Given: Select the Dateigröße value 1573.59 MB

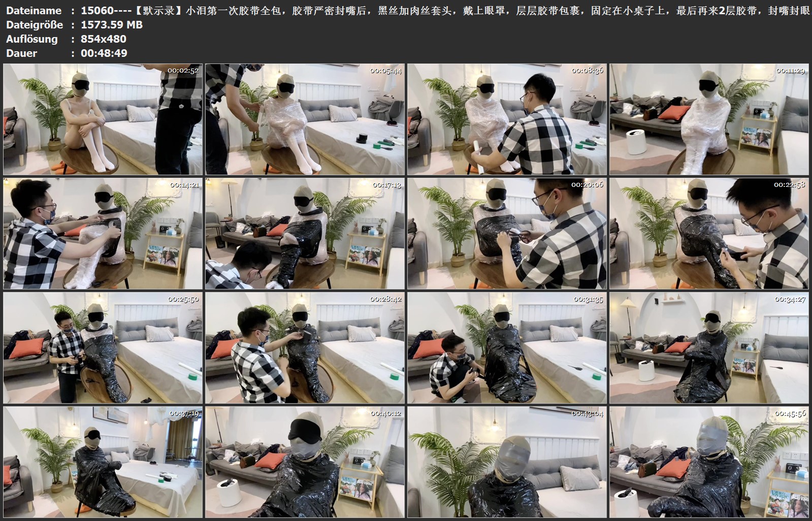Looking at the screenshot, I should pos(111,25).
